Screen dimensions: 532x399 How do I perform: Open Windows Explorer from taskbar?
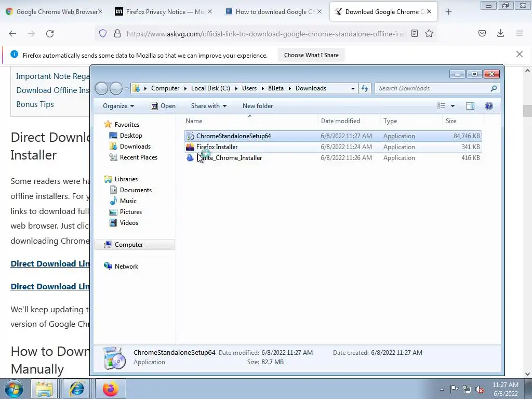[x=45, y=389]
